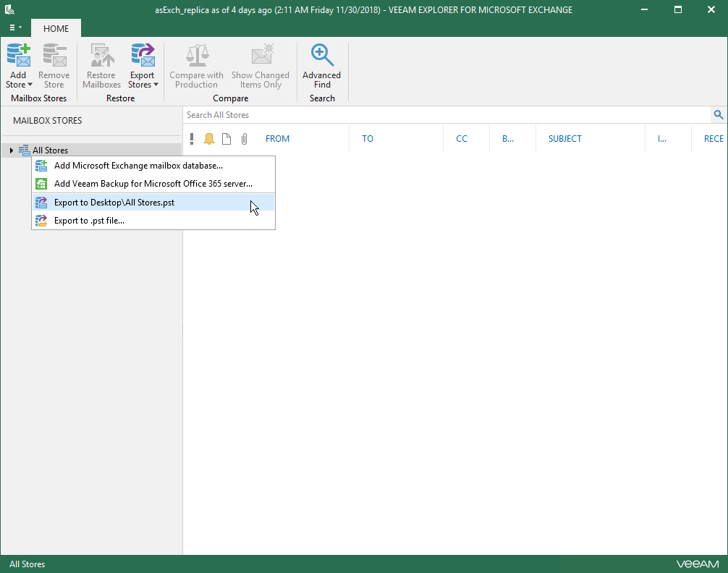Click the Search All Stores field

pos(446,115)
